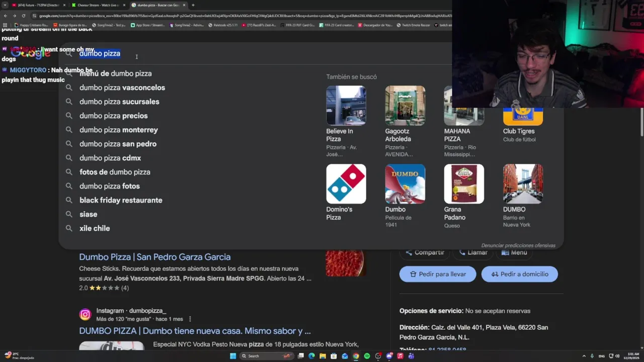
Task: Open the Apple Music taskbar icon
Action: (x=400, y=356)
